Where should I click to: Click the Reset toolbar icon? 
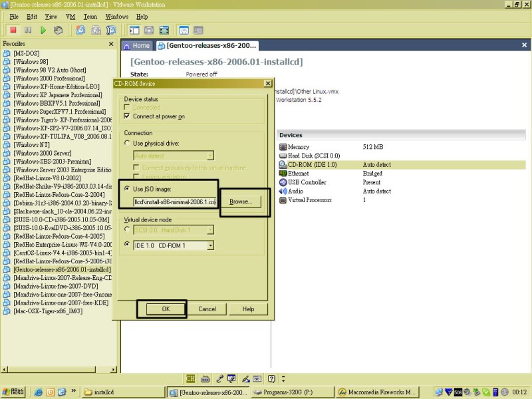58,30
